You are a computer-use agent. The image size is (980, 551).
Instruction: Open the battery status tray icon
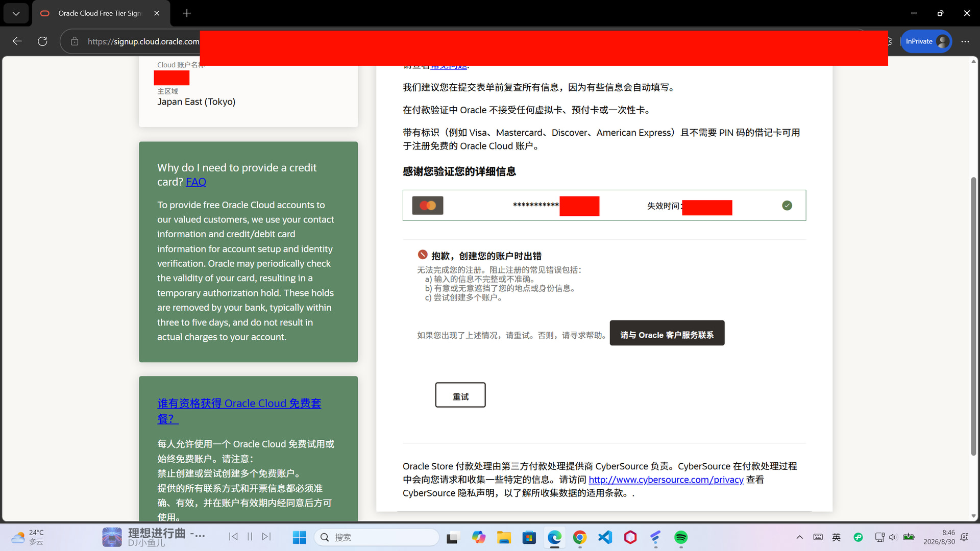909,537
